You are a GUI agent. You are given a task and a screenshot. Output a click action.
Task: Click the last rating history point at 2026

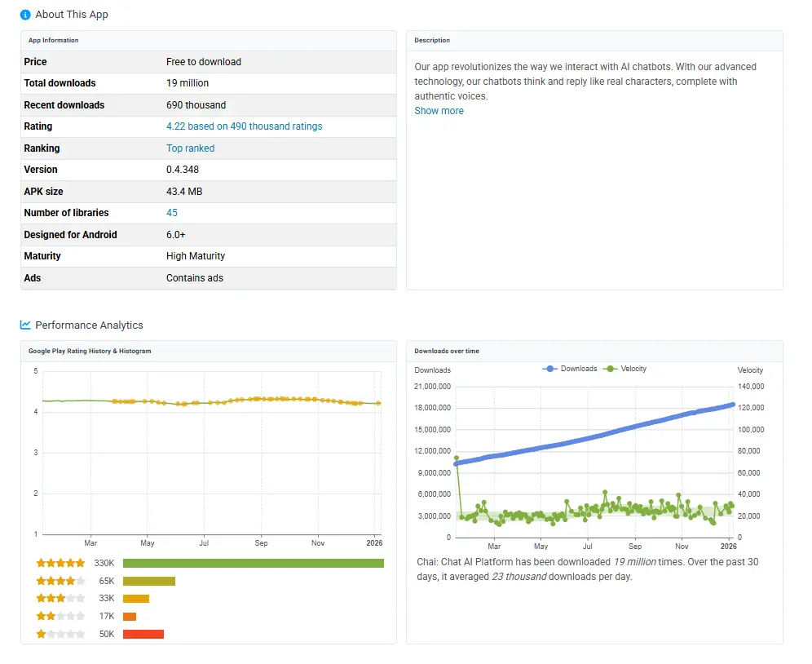click(378, 403)
